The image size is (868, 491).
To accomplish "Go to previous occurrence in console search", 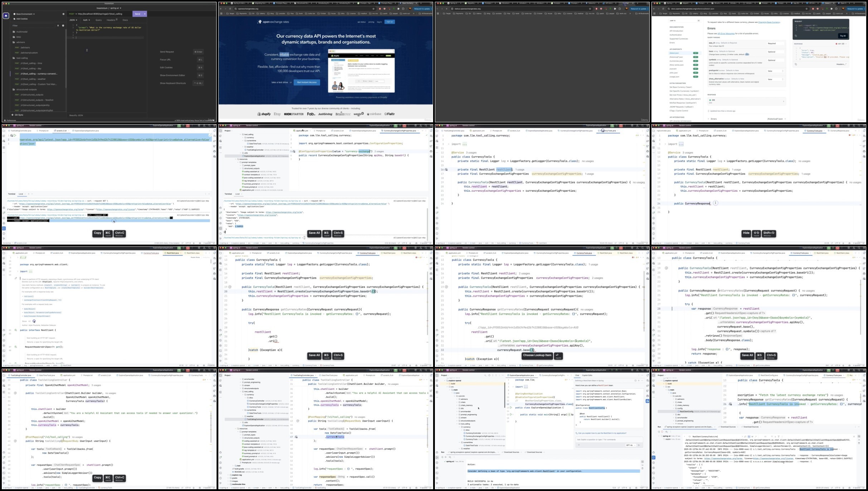I will (x=772, y=437).
